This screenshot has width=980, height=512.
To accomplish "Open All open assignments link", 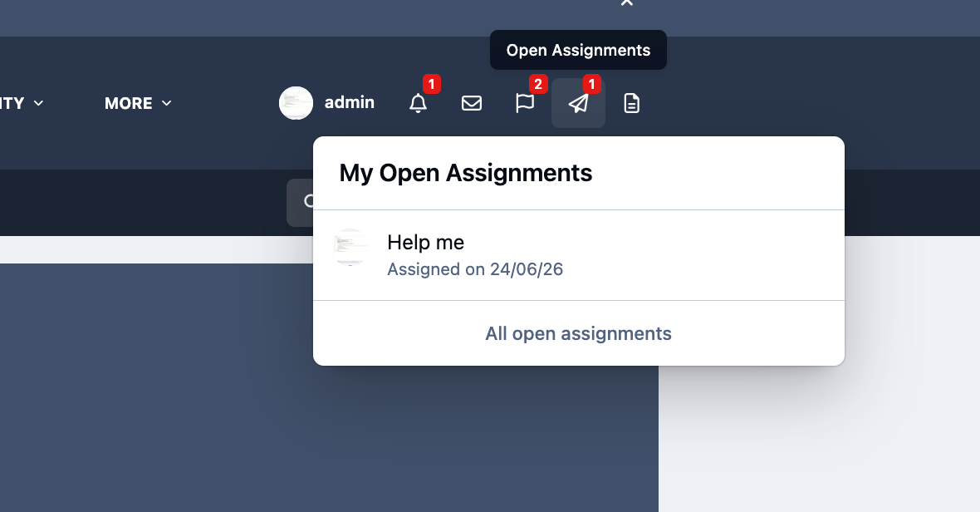I will click(579, 333).
